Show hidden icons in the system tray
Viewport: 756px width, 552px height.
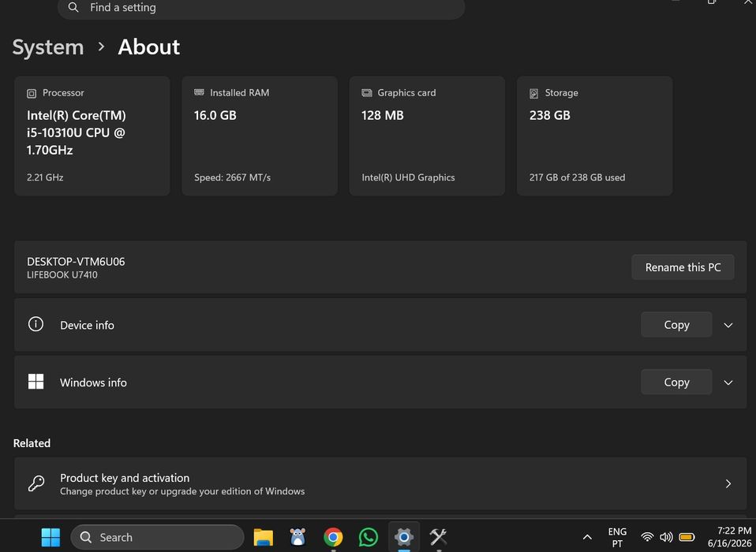587,537
